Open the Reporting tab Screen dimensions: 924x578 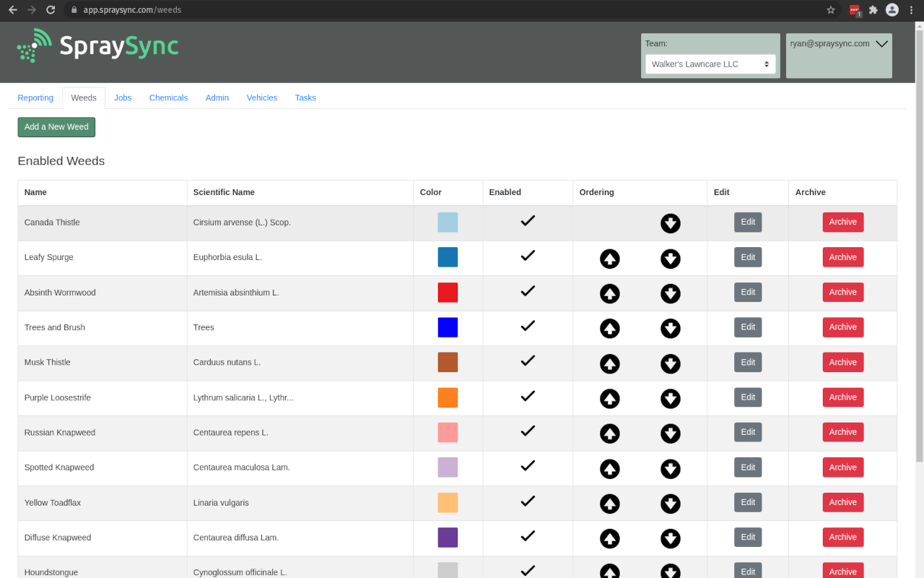(x=35, y=98)
